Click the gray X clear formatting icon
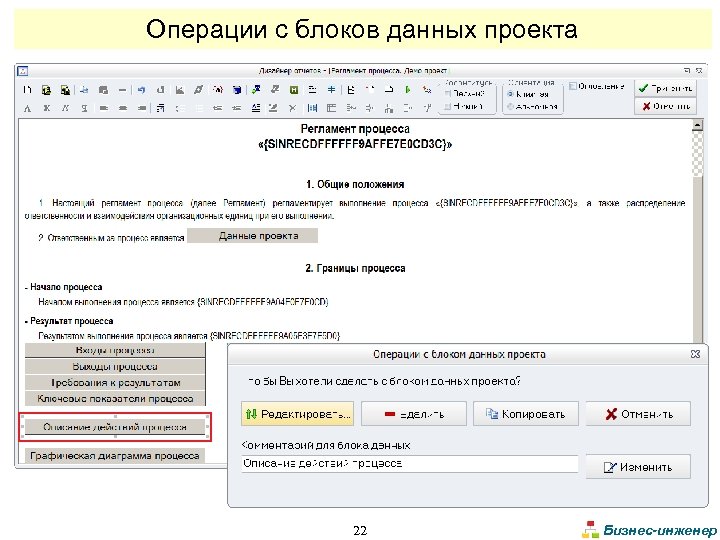This screenshot has height=540, width=720. [292, 108]
